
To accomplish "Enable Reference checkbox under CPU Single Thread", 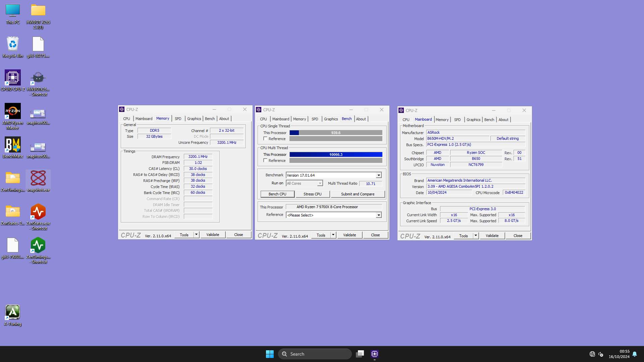I will coord(265,139).
